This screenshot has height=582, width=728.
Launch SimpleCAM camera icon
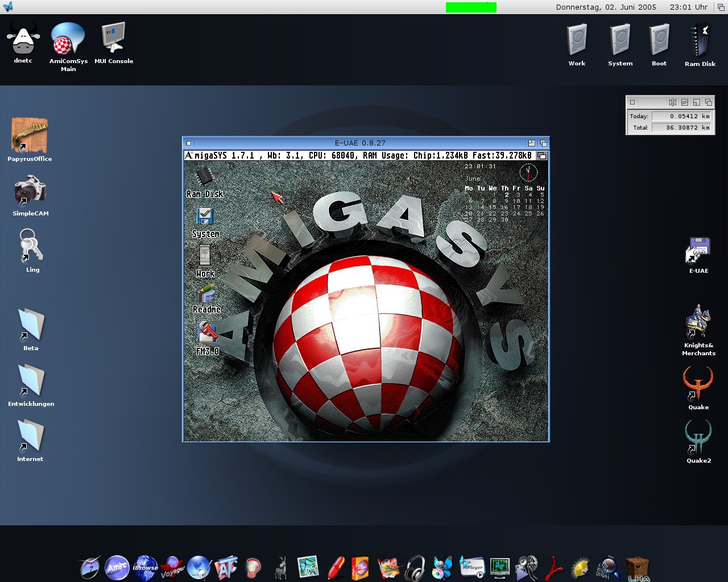click(x=30, y=191)
